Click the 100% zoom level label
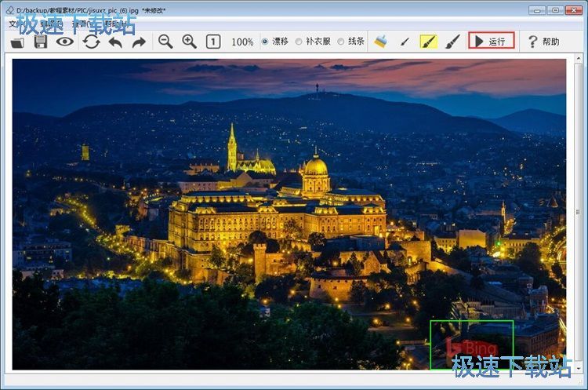 pyautogui.click(x=242, y=42)
